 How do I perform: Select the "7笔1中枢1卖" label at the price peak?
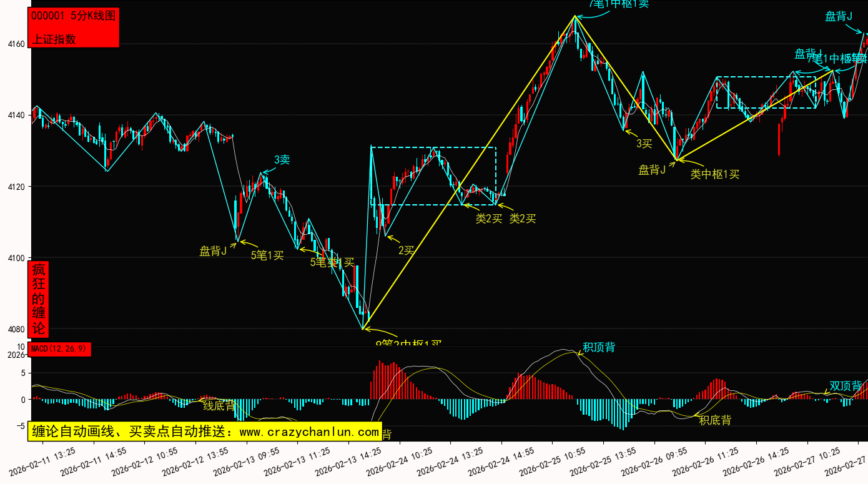(619, 4)
